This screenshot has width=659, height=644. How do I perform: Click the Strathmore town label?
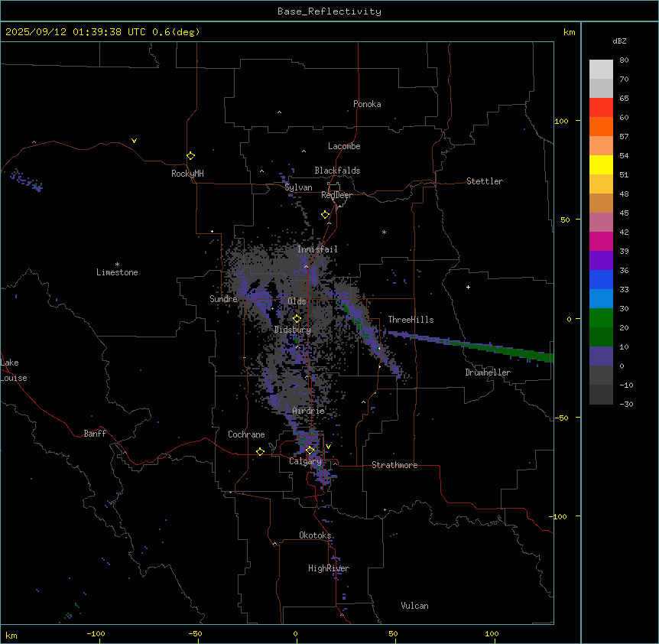click(394, 465)
